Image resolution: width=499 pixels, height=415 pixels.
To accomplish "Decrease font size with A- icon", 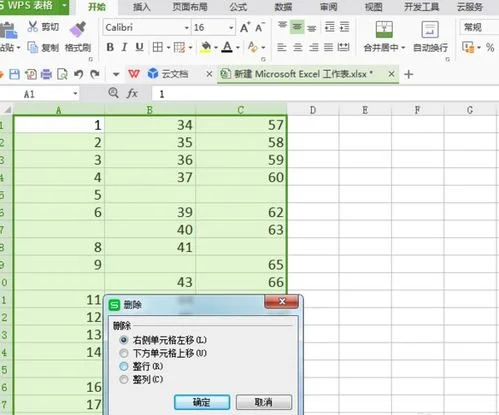I will pyautogui.click(x=260, y=27).
